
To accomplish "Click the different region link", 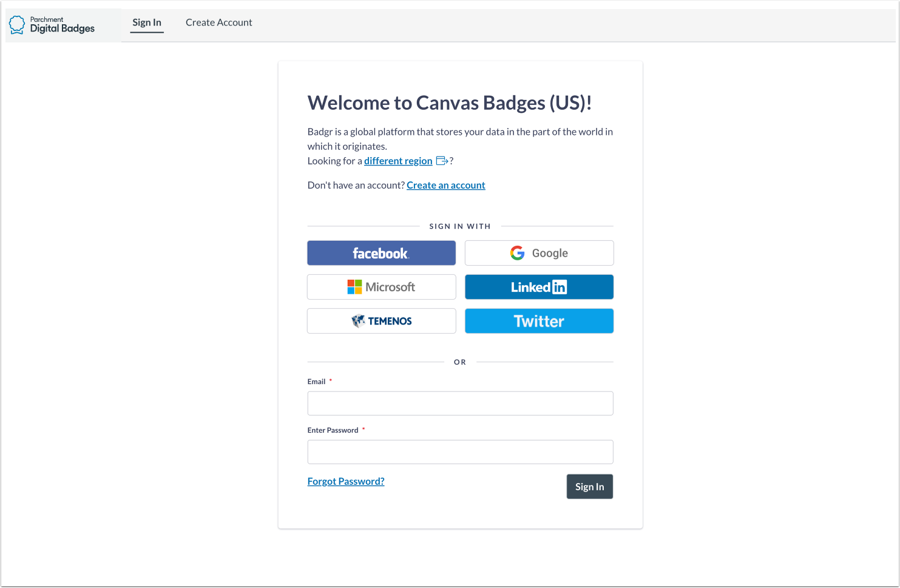I will click(x=398, y=160).
